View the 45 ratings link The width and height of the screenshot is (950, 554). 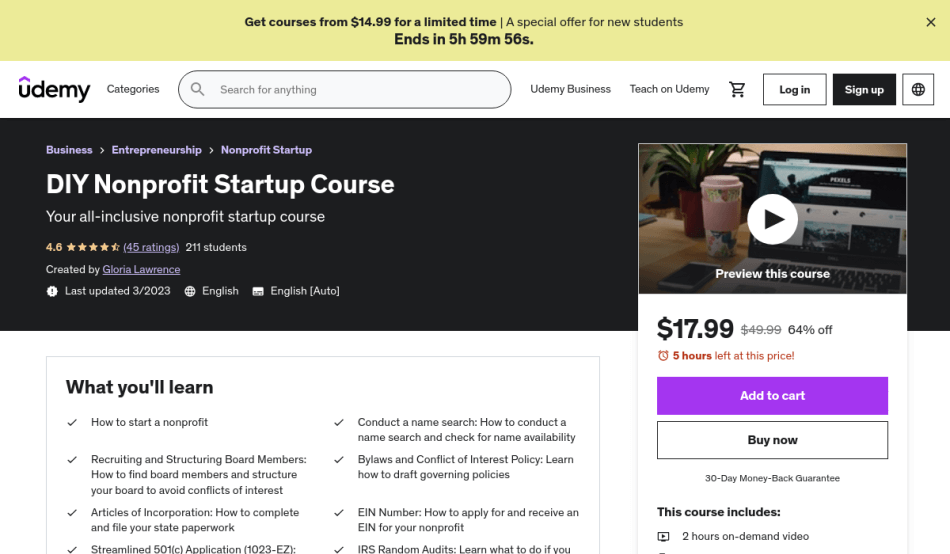click(x=151, y=247)
